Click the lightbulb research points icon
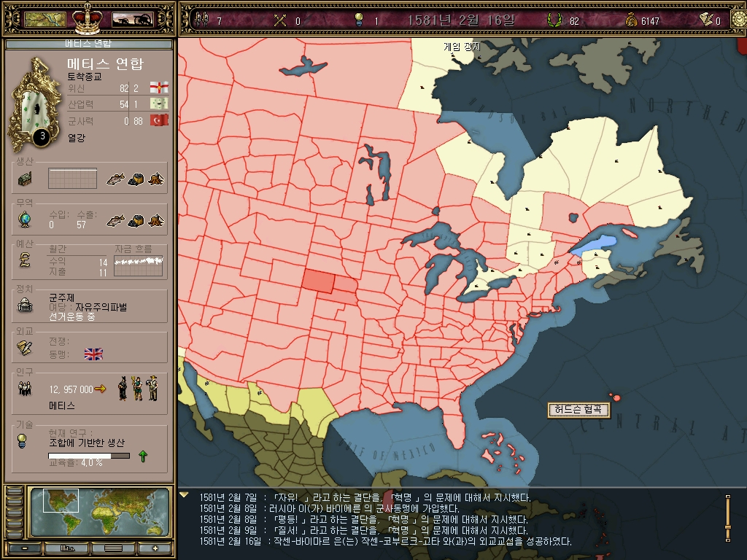 pyautogui.click(x=359, y=20)
